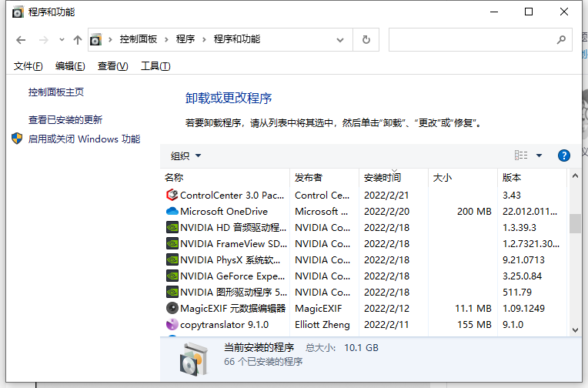Click the copytranslator 9.1.0 name text
The height and width of the screenshot is (388, 588).
224,325
